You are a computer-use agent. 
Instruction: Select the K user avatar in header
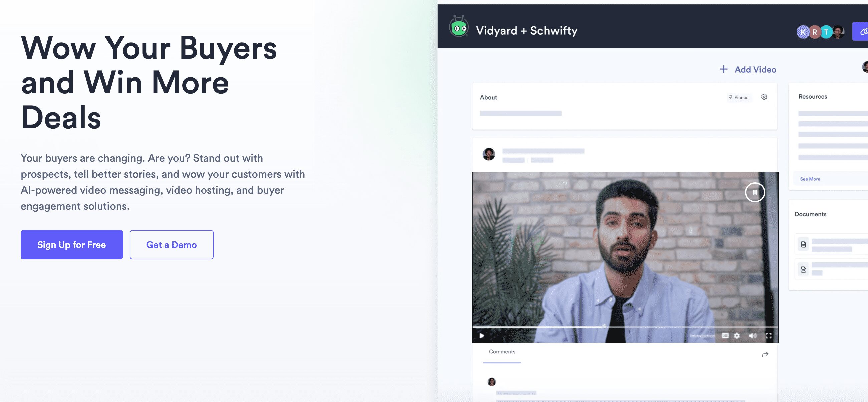click(x=803, y=32)
